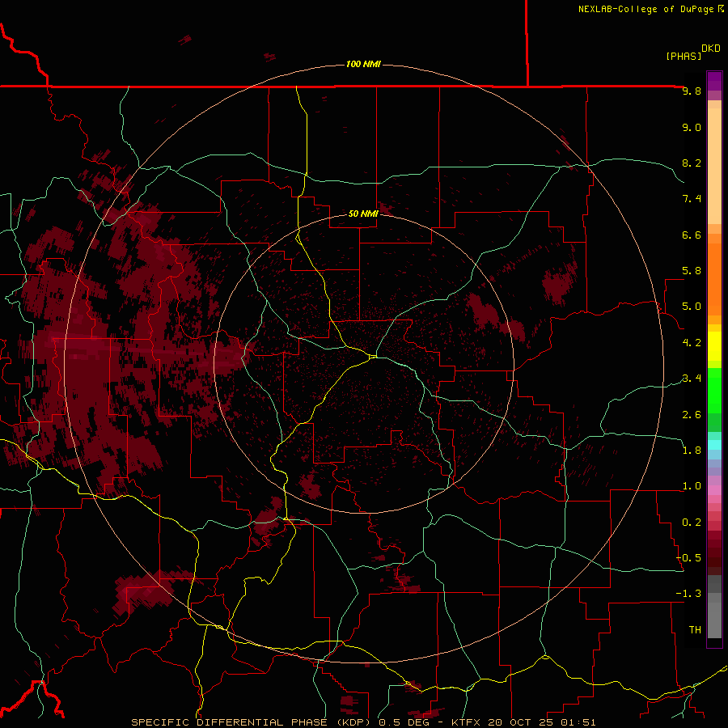The width and height of the screenshot is (728, 728).
Task: Click the KTFX station identifier in caption
Action: coord(467,722)
